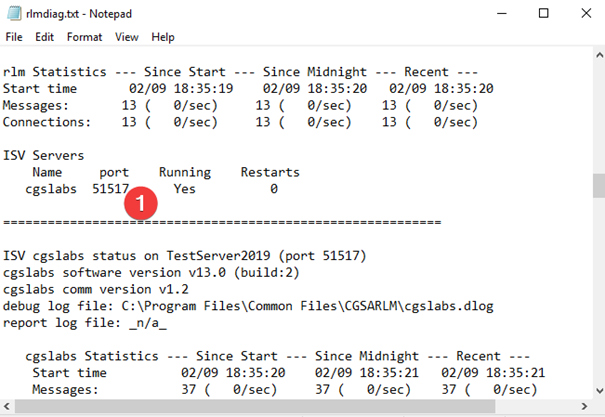Click the horizontal scrollbar right arrow

point(583,408)
